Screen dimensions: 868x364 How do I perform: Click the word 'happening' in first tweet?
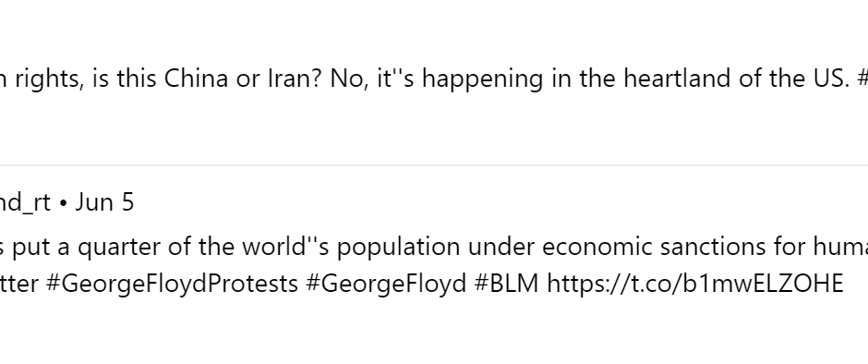(482, 79)
